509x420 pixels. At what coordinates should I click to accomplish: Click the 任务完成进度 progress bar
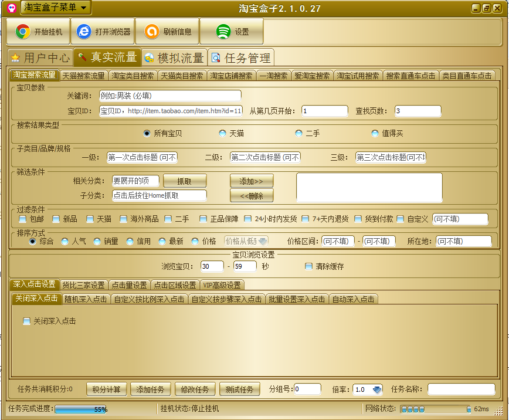coord(81,409)
